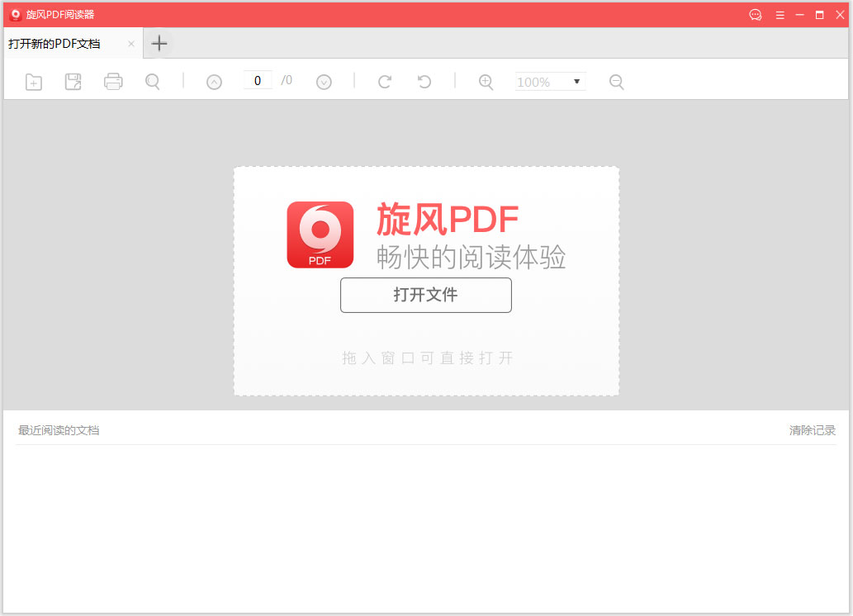
Task: Zoom out with the minus magnifier
Action: tap(616, 82)
